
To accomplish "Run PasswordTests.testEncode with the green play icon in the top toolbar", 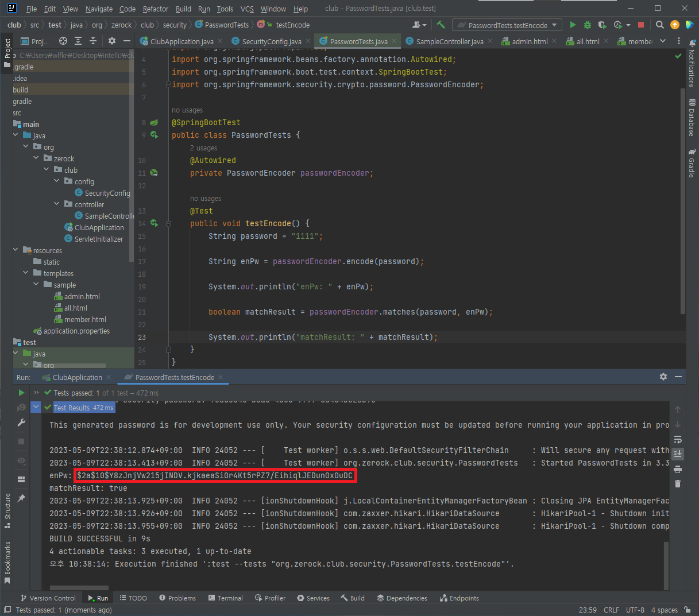I will coord(573,25).
